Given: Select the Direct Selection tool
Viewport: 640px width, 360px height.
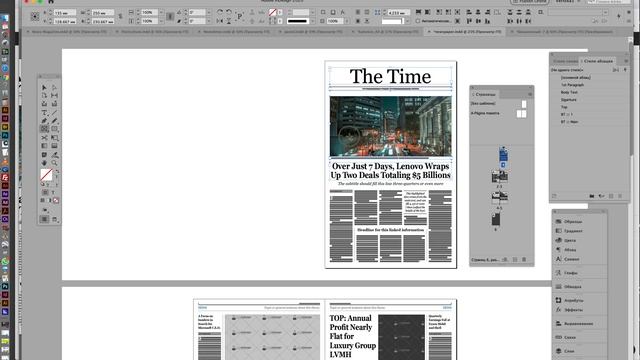Looking at the screenshot, I should (54, 87).
